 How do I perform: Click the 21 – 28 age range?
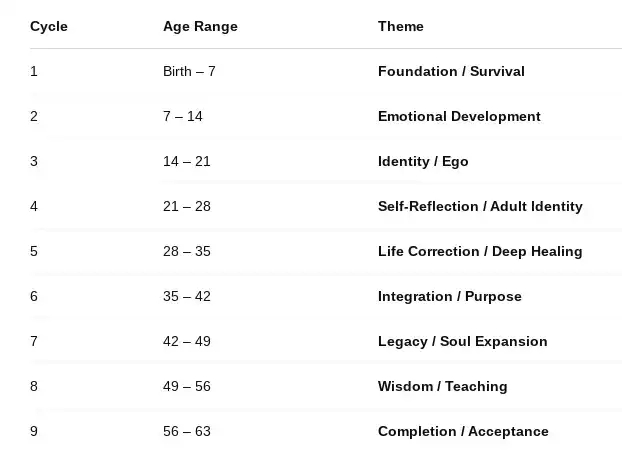click(187, 206)
